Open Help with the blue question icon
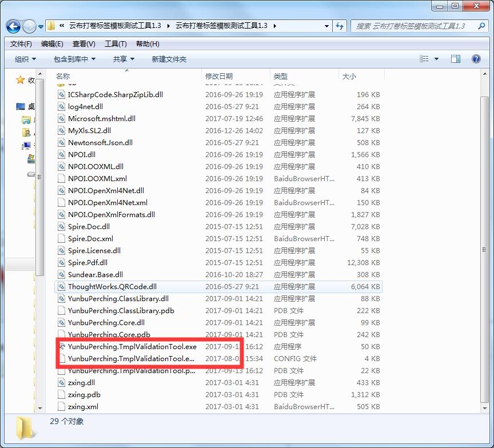This screenshot has height=448, width=494. tap(476, 59)
